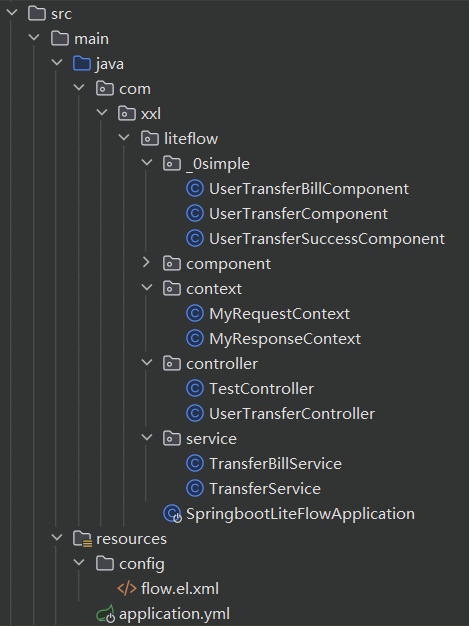The image size is (469, 626).
Task: Click the blue java source root folder icon
Action: coord(82,63)
